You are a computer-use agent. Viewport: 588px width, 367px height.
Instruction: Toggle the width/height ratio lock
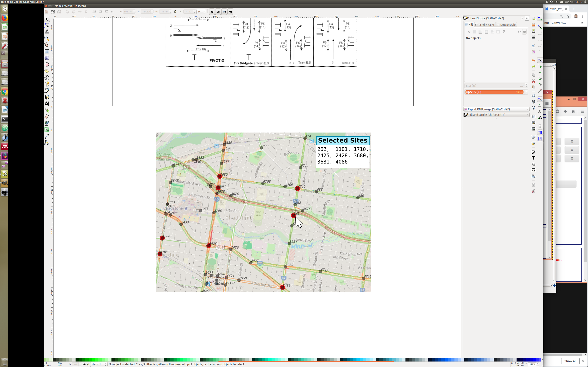pos(175,12)
